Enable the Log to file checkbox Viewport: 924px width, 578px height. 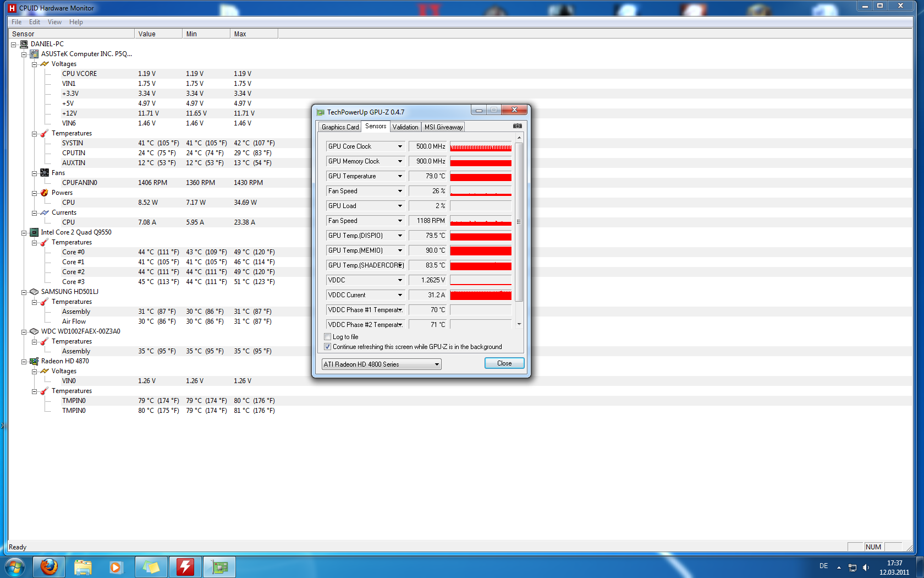pyautogui.click(x=328, y=337)
